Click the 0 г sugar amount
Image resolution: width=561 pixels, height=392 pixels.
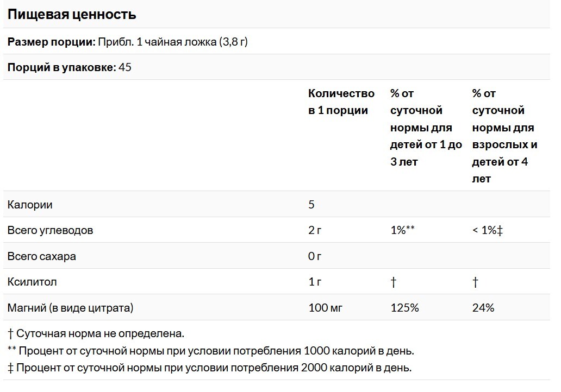click(x=315, y=256)
